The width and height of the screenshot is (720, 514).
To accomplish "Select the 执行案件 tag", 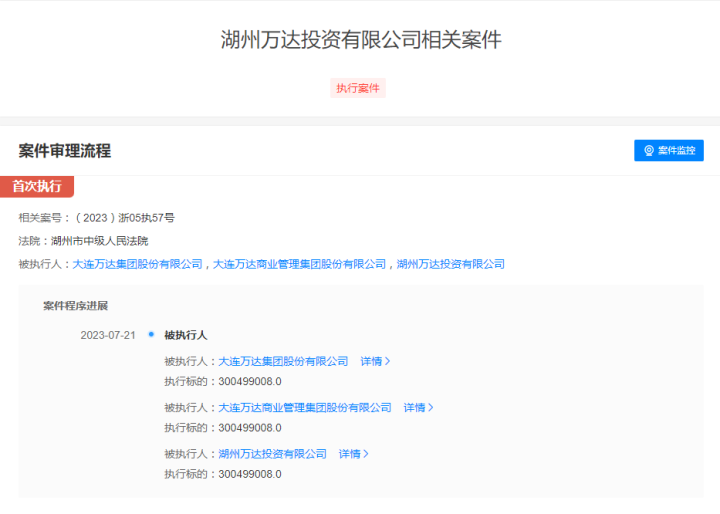I will (x=358, y=88).
